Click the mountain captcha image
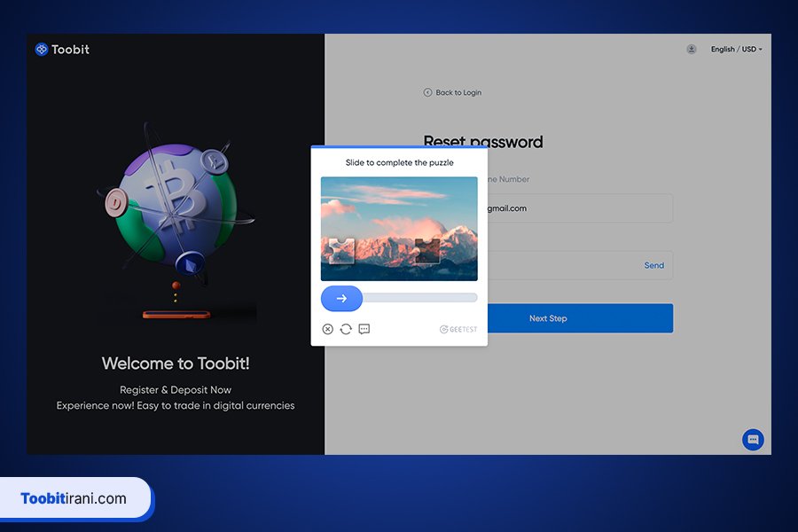This screenshot has height=532, width=798. (399, 228)
